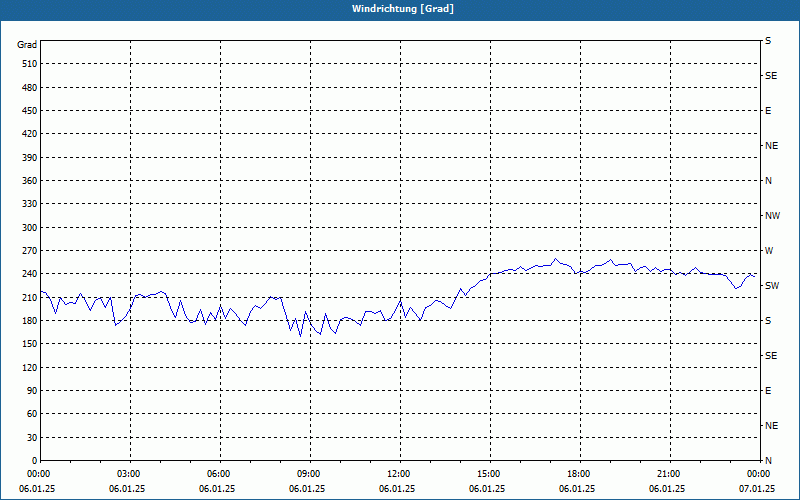800x500 pixels.
Task: Pick the 150 degree axis label
Action: 30,344
